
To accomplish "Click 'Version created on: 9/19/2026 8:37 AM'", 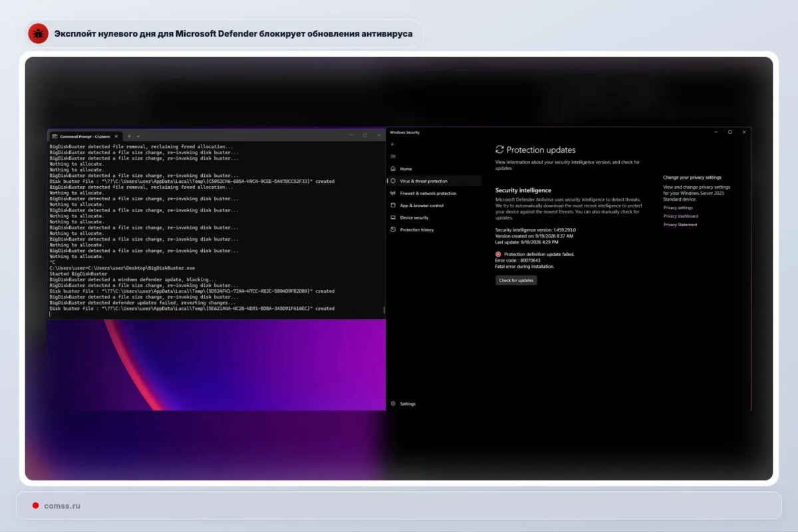I will 534,235.
